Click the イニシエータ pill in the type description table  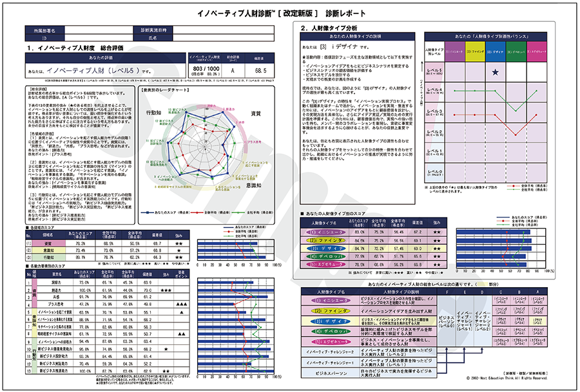[330, 301]
